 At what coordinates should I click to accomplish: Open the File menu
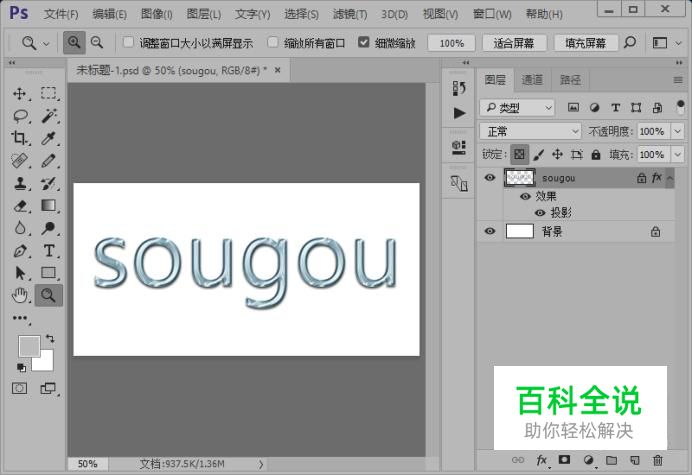[x=61, y=14]
